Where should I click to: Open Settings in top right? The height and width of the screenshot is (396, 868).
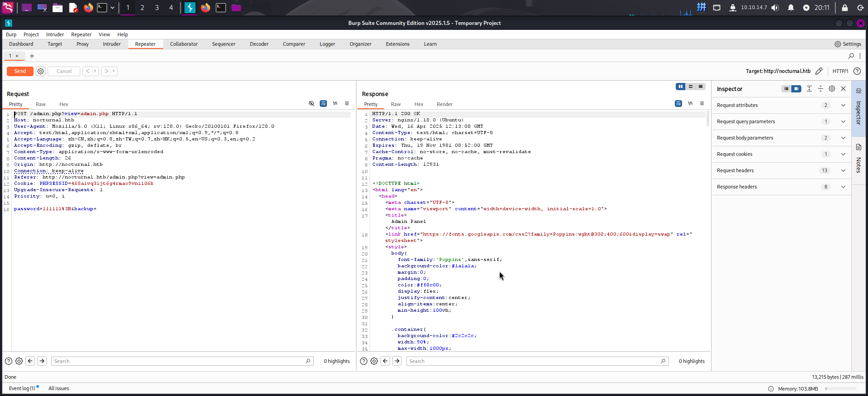(x=848, y=44)
